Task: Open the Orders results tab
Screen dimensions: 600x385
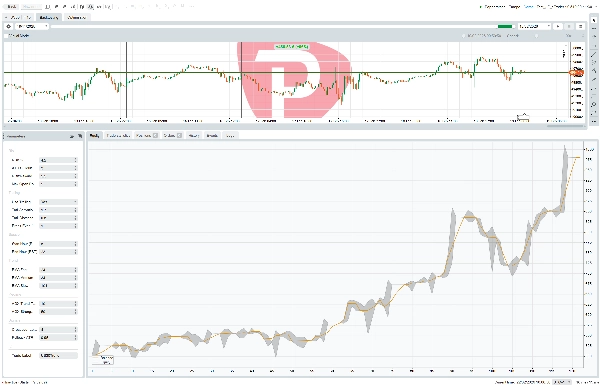Action: pos(172,135)
